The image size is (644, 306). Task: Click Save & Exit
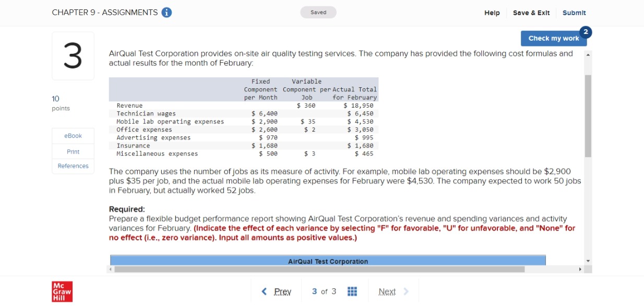click(x=532, y=13)
